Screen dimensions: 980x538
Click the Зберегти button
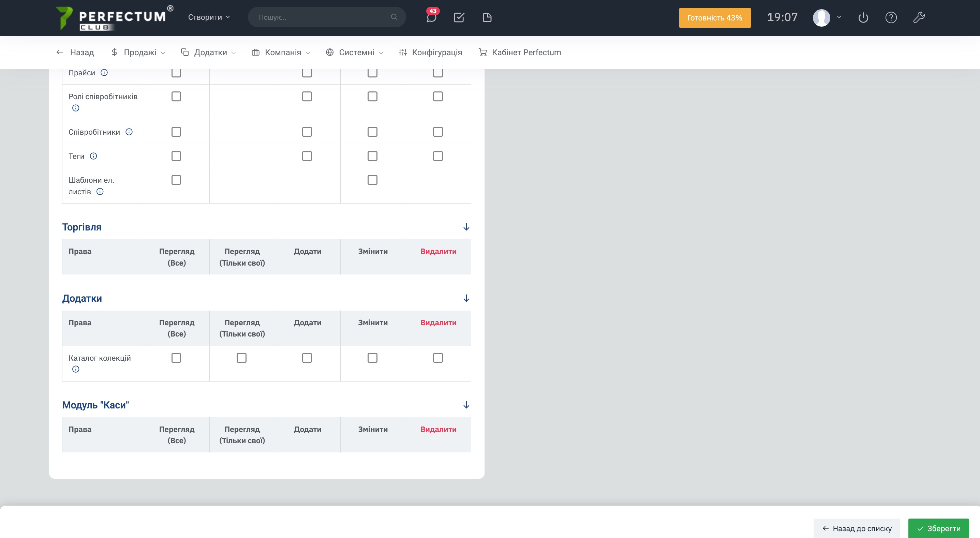[x=938, y=528]
